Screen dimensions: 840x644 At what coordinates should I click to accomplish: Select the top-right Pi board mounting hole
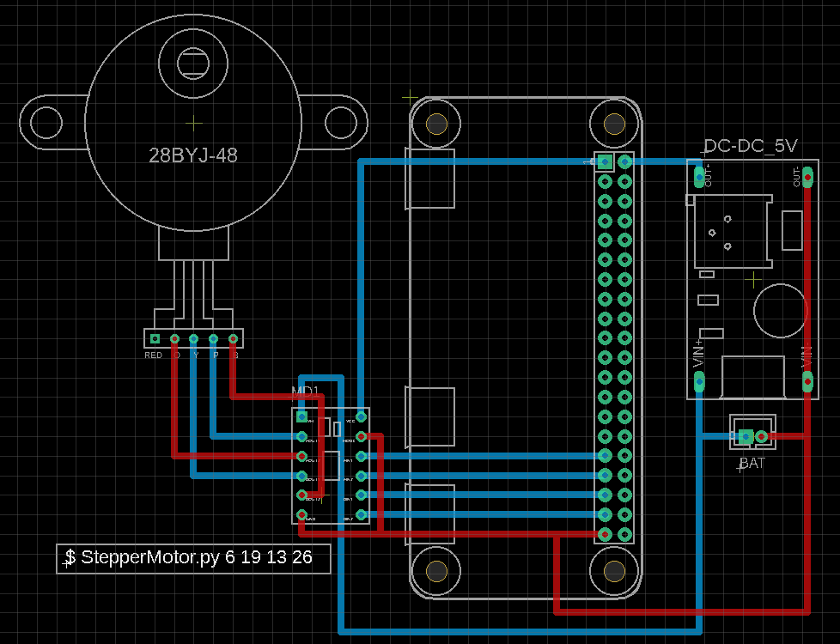614,124
